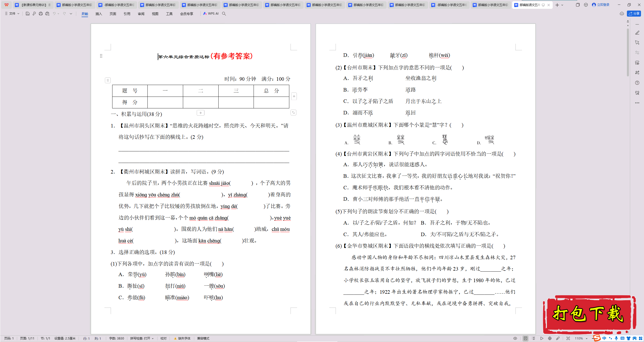
Task: Open the tools wrench icon in the right sidebar
Action: [637, 73]
